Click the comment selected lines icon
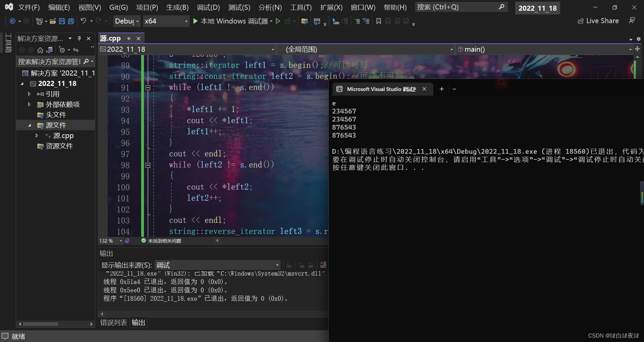This screenshot has height=342, width=644. (357, 21)
